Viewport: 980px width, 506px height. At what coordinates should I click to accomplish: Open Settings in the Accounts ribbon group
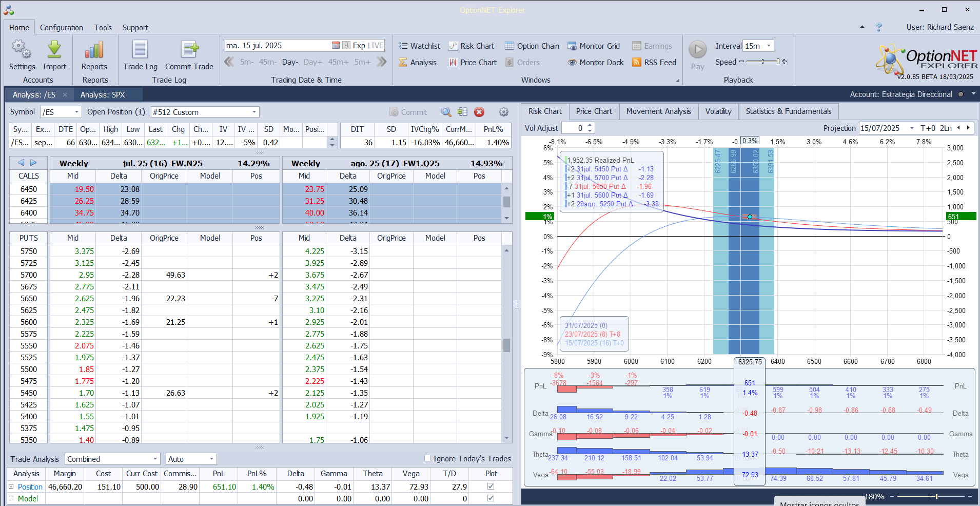22,55
